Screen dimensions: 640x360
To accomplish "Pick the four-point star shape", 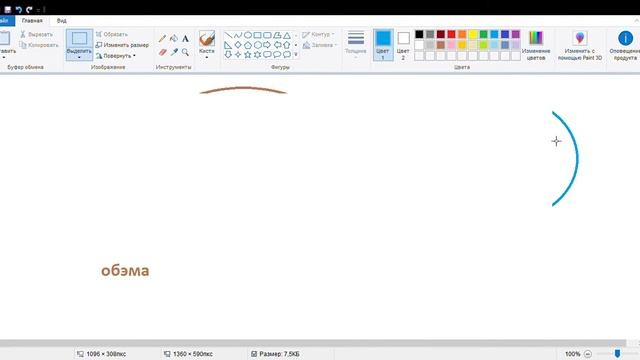I will point(238,54).
